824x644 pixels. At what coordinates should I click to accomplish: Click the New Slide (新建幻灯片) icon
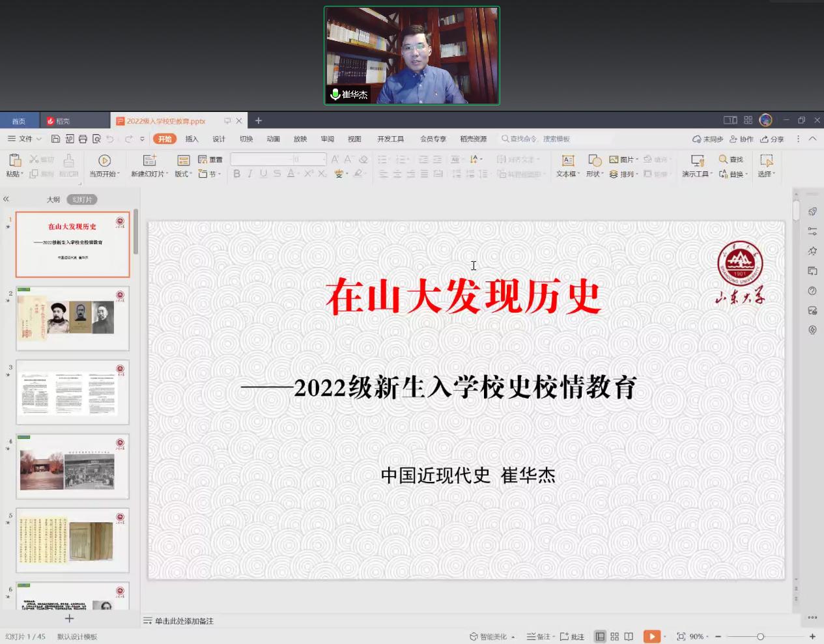click(150, 161)
